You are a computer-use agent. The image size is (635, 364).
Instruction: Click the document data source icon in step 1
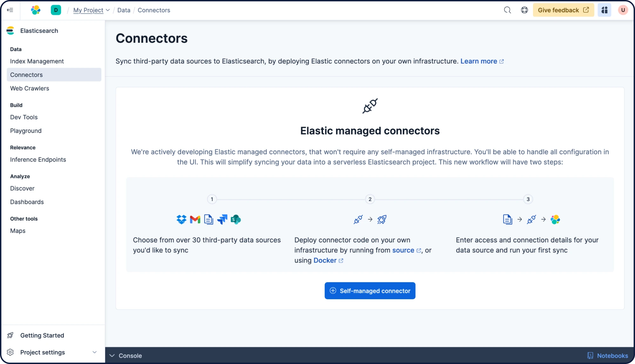pos(209,219)
